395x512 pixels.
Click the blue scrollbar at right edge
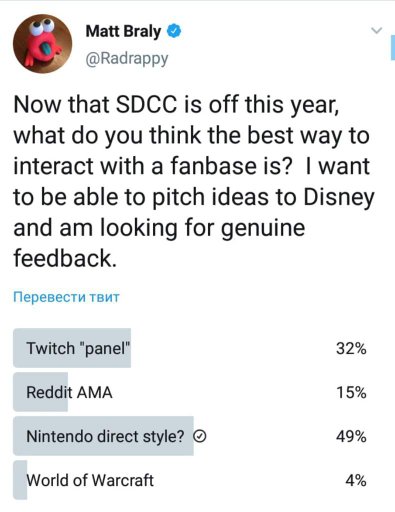tap(393, 48)
